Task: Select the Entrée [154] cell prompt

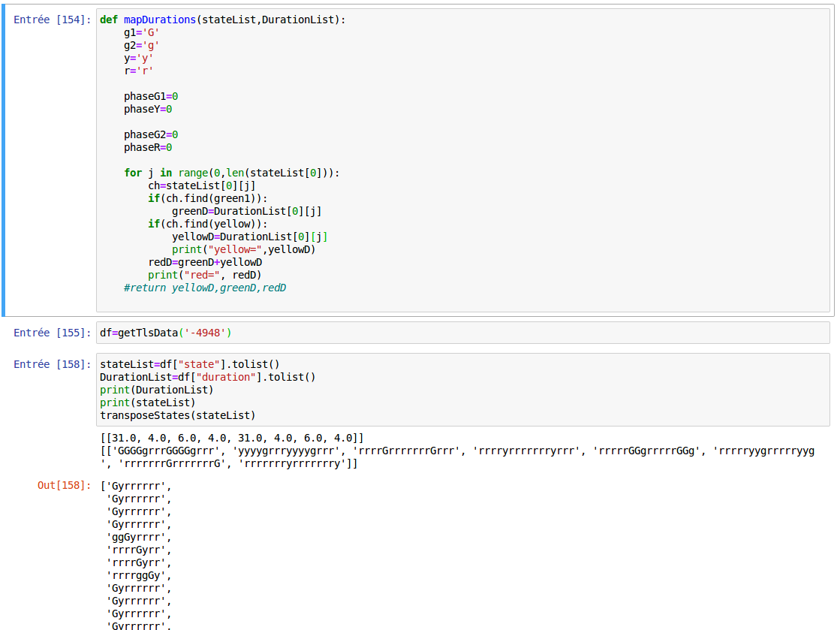Action: point(53,20)
